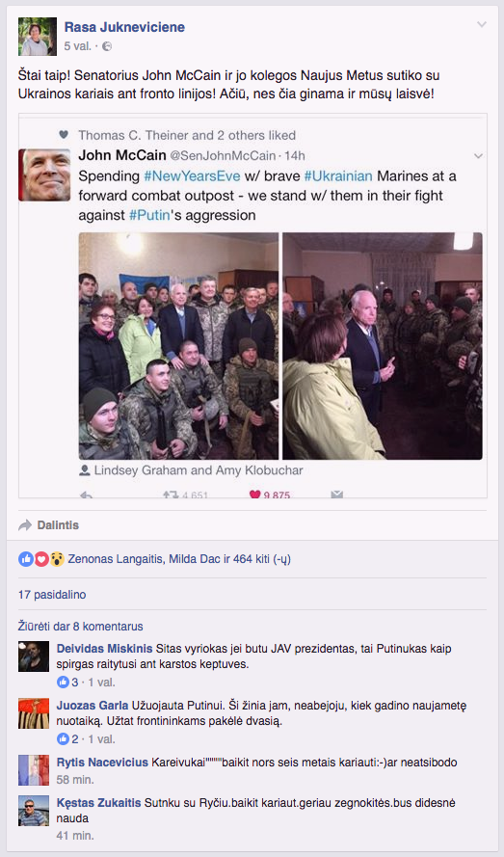This screenshot has width=504, height=857.
Task: Open John McCain's avatar in the tweet
Action: (45, 174)
